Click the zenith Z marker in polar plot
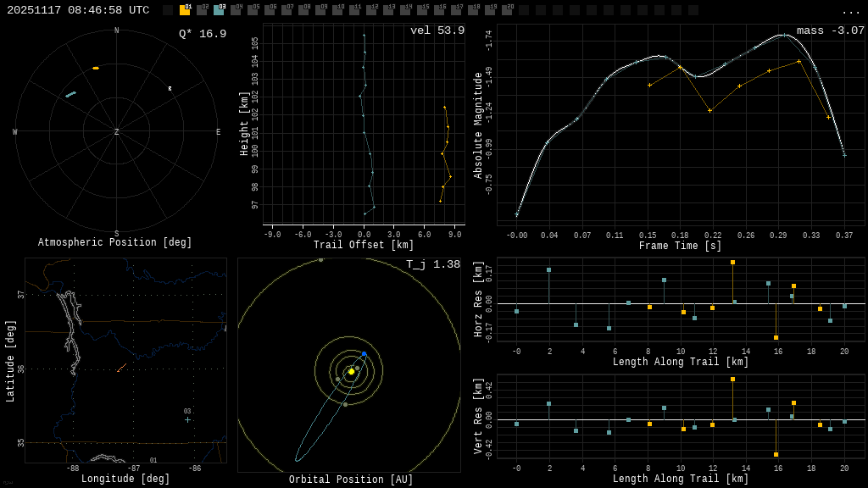 pyautogui.click(x=117, y=132)
